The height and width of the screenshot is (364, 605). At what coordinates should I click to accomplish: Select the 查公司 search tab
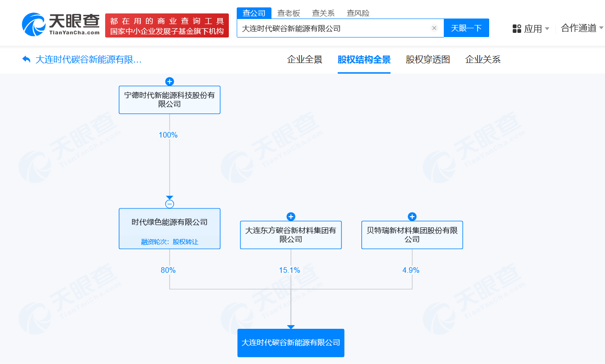click(254, 13)
